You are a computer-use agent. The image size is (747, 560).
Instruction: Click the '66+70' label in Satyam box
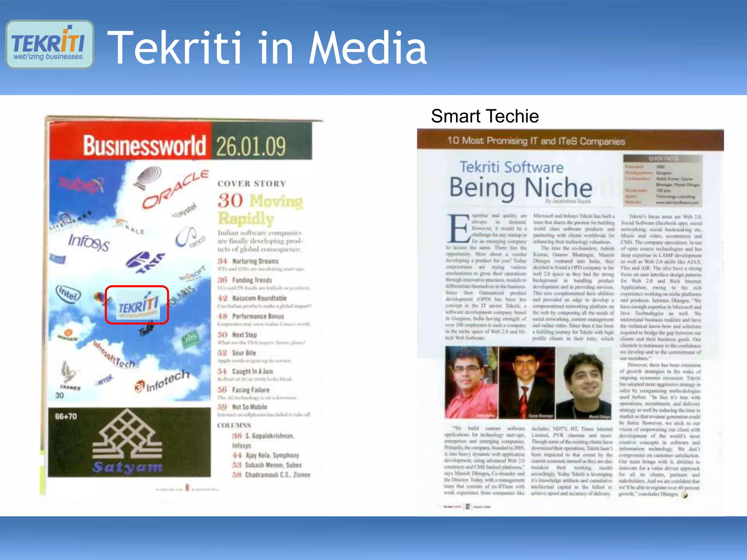[66, 416]
